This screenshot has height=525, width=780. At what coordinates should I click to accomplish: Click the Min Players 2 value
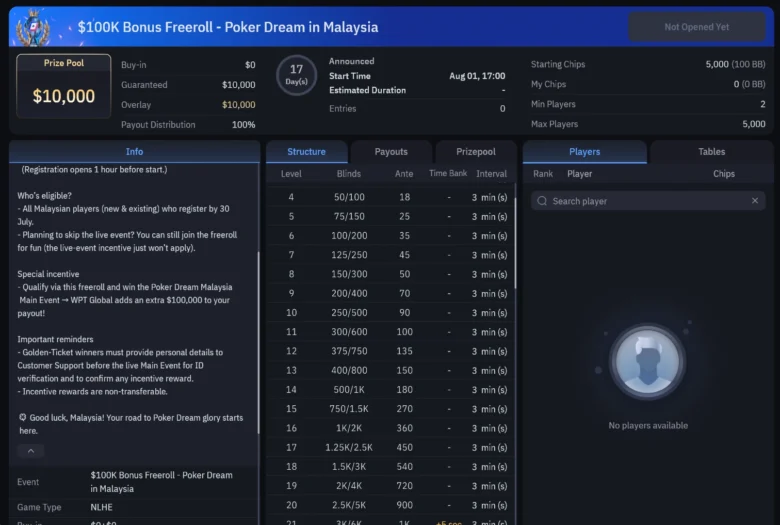(763, 104)
